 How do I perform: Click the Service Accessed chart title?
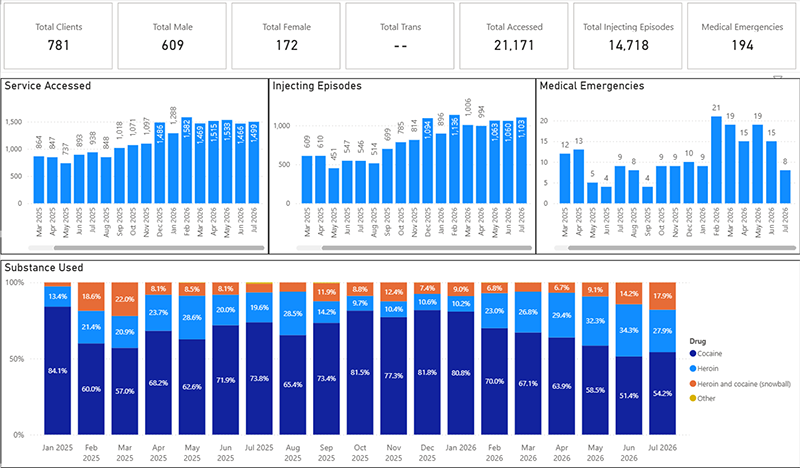[47, 86]
